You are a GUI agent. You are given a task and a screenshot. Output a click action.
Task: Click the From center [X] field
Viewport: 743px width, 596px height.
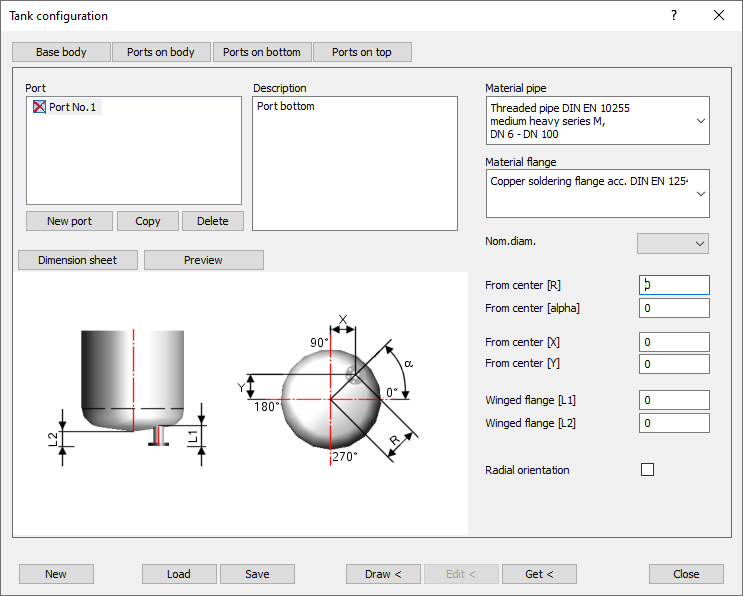tap(674, 342)
